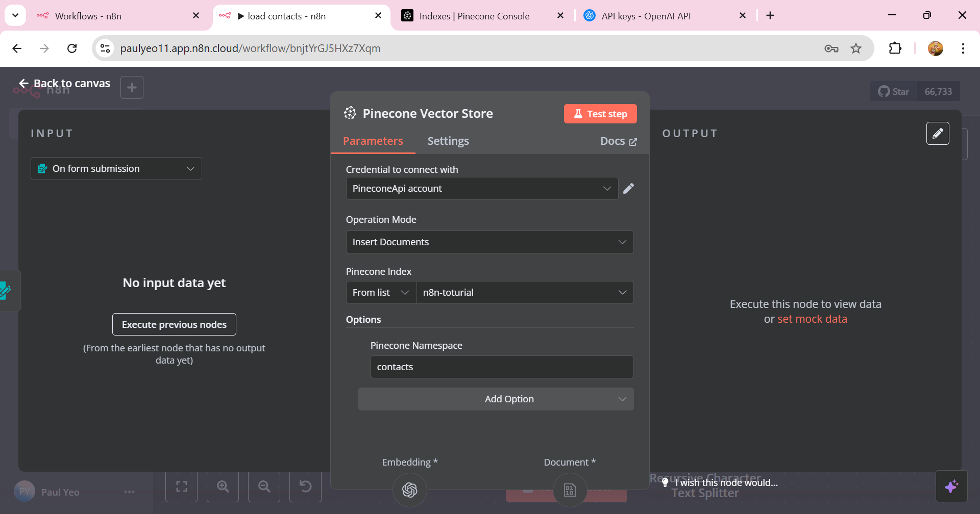The image size is (980, 514).
Task: Click the I wish this node would... feedback
Action: 720,483
